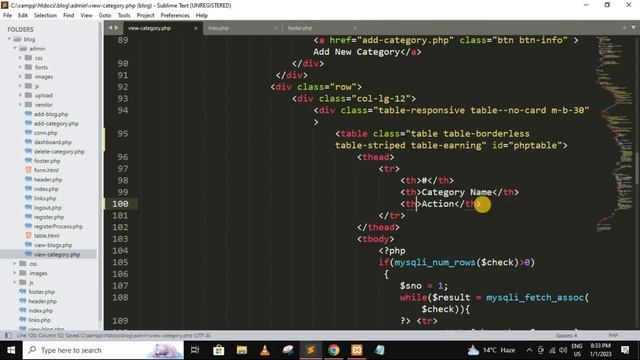Screen dimensions: 640x360
Task: Click the form.html HTML file icon
Action: (28, 170)
